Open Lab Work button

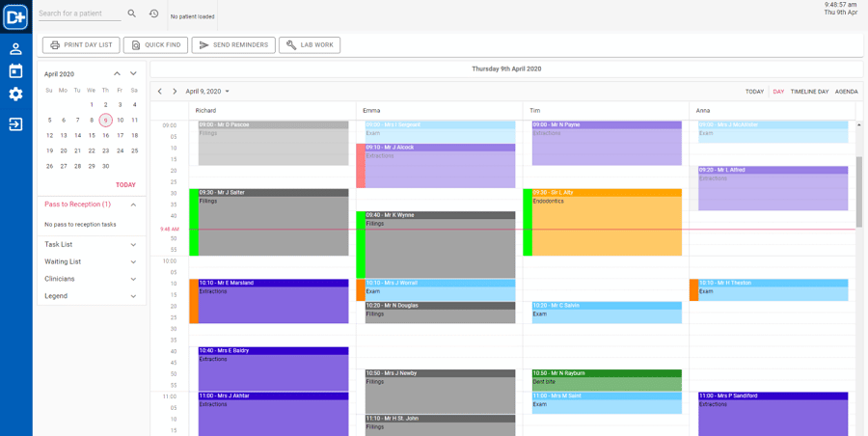point(310,45)
